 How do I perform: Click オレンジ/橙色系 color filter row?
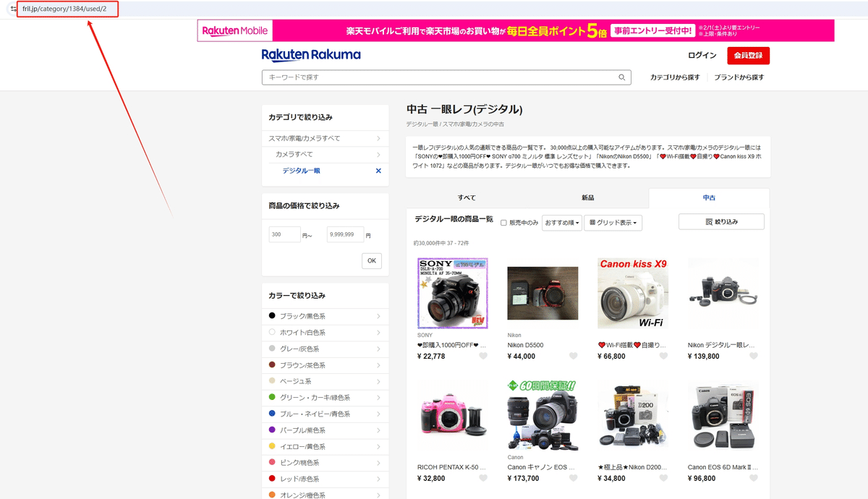325,495
